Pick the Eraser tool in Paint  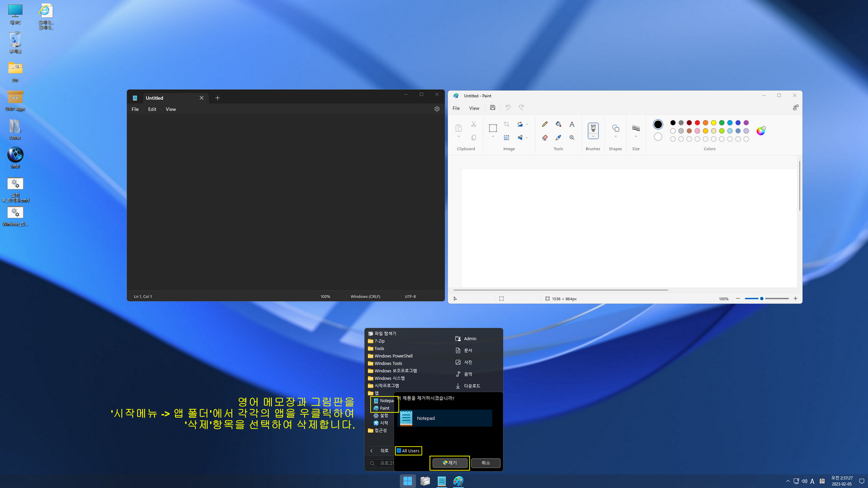[x=545, y=138]
